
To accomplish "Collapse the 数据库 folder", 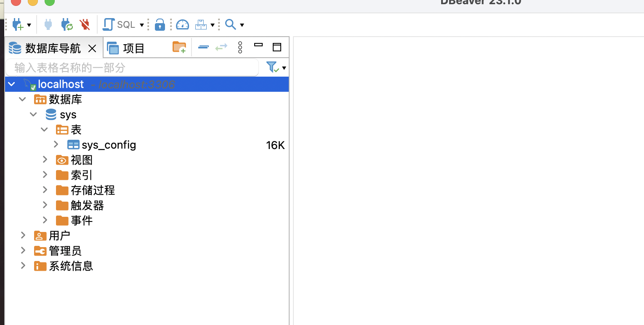I will coord(23,99).
